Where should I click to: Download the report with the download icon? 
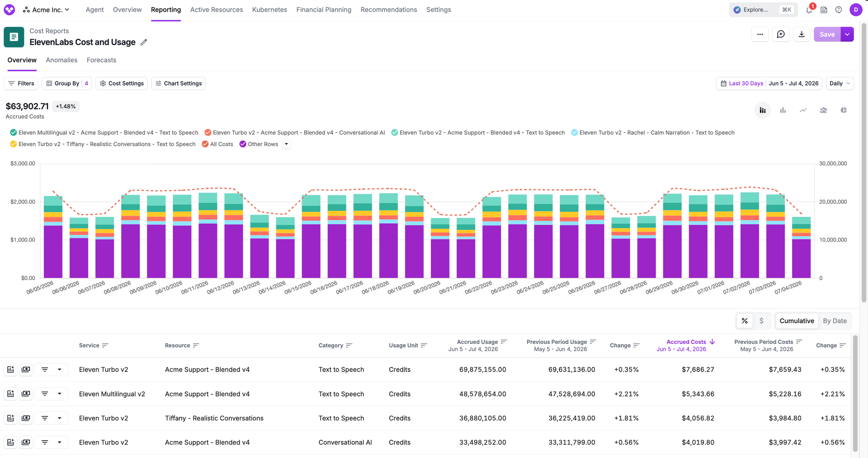coord(802,34)
